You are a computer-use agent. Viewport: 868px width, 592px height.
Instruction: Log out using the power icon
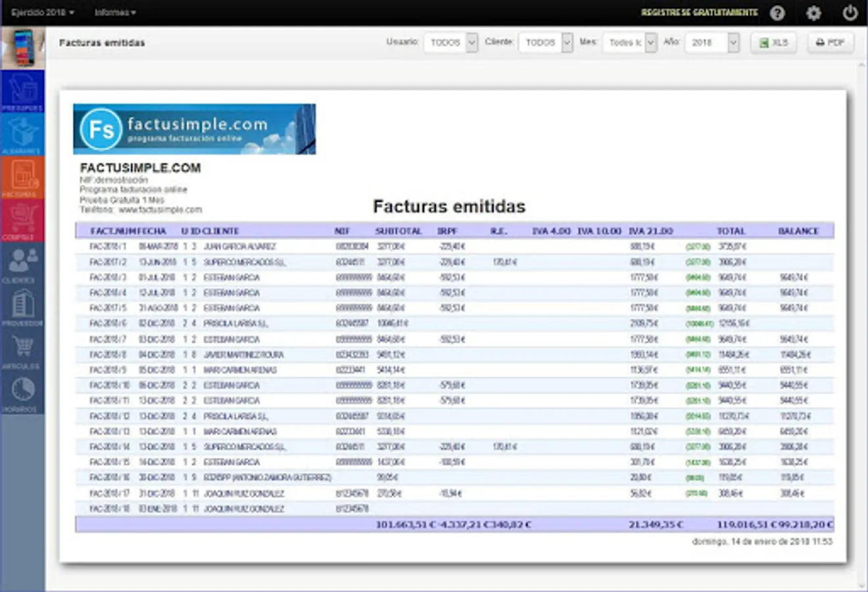pos(850,13)
